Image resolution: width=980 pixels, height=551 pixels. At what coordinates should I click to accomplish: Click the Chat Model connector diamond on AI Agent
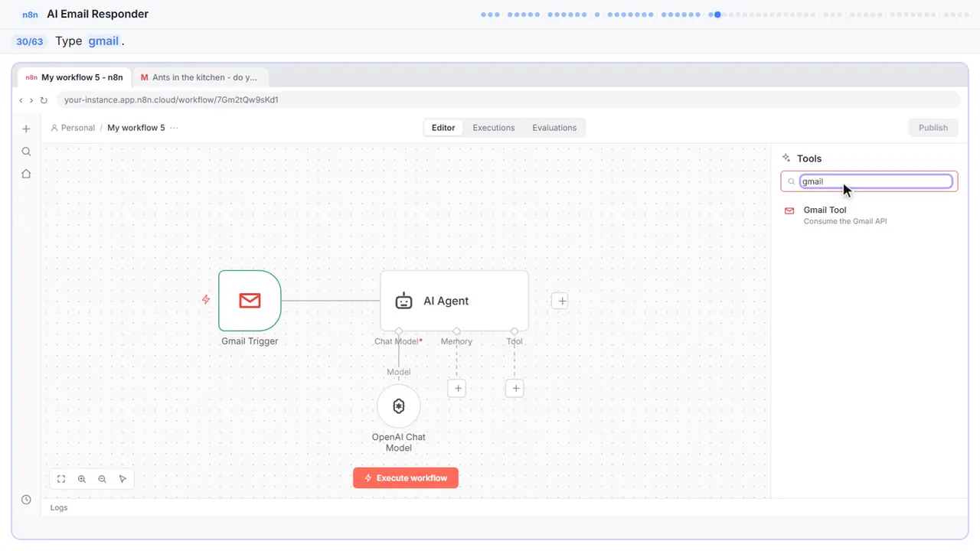tap(399, 331)
